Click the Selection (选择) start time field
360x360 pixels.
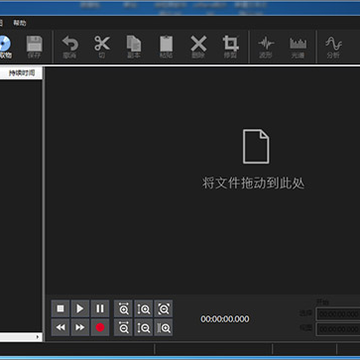pos(338,314)
